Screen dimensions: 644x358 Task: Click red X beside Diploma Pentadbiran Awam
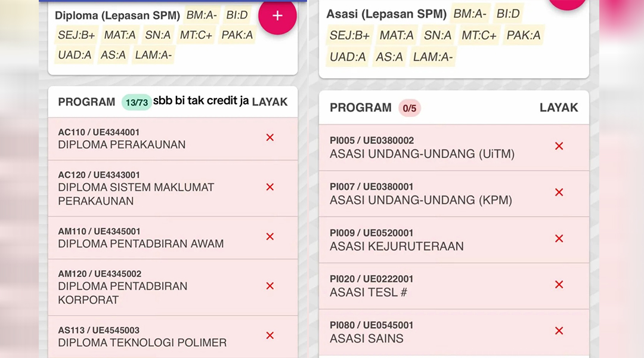270,237
